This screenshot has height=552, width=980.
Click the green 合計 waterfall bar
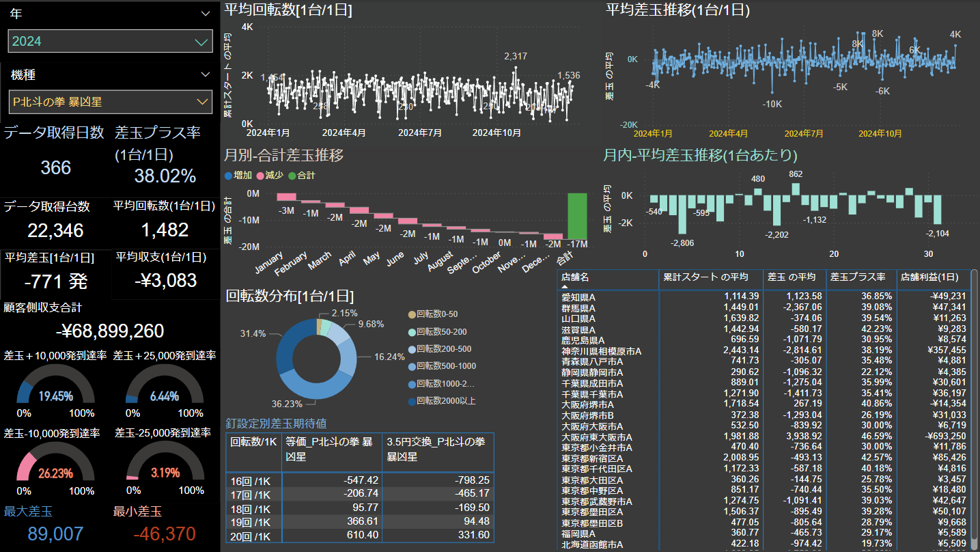[x=577, y=216]
